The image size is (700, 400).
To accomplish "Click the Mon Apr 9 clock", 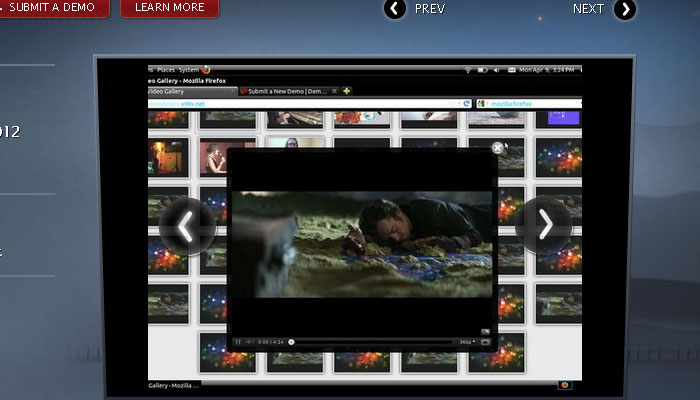I will [x=547, y=70].
